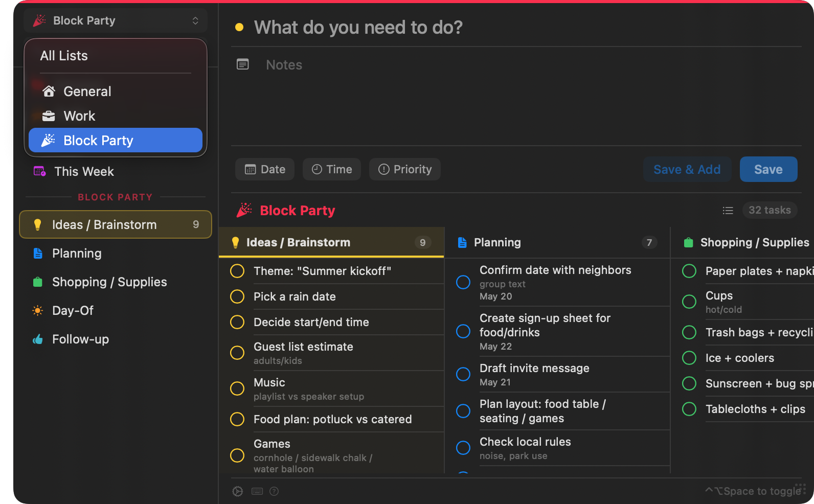Click Save & Add button
The image size is (814, 504).
click(687, 169)
